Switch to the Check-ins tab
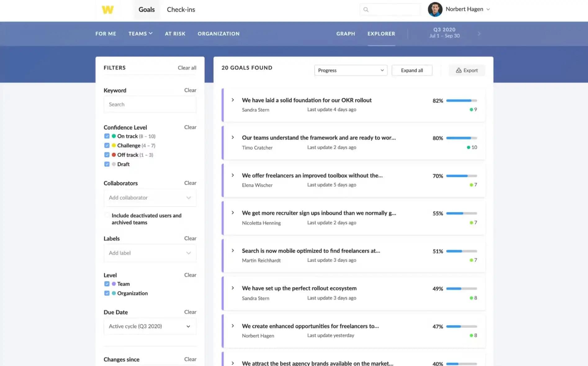 (181, 9)
